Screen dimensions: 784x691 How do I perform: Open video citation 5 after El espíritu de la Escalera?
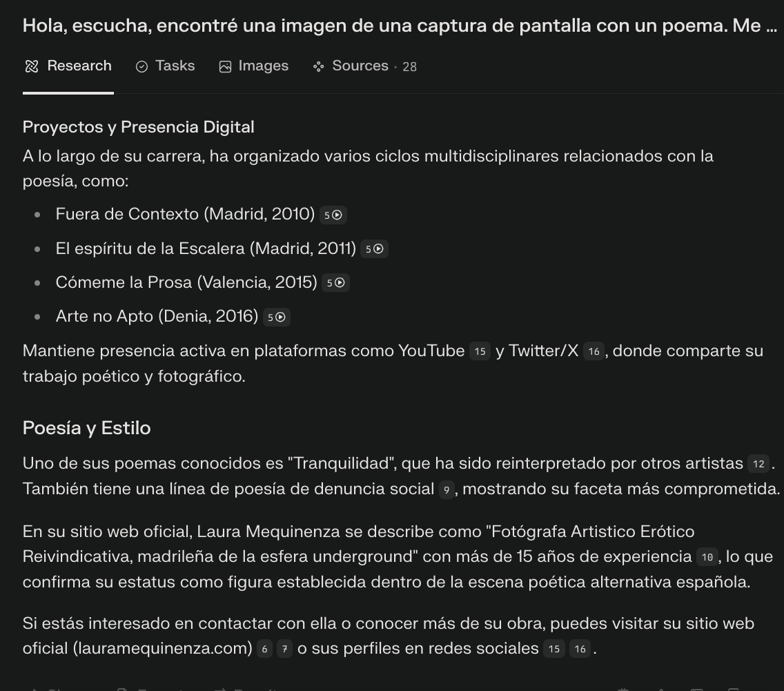[374, 249]
